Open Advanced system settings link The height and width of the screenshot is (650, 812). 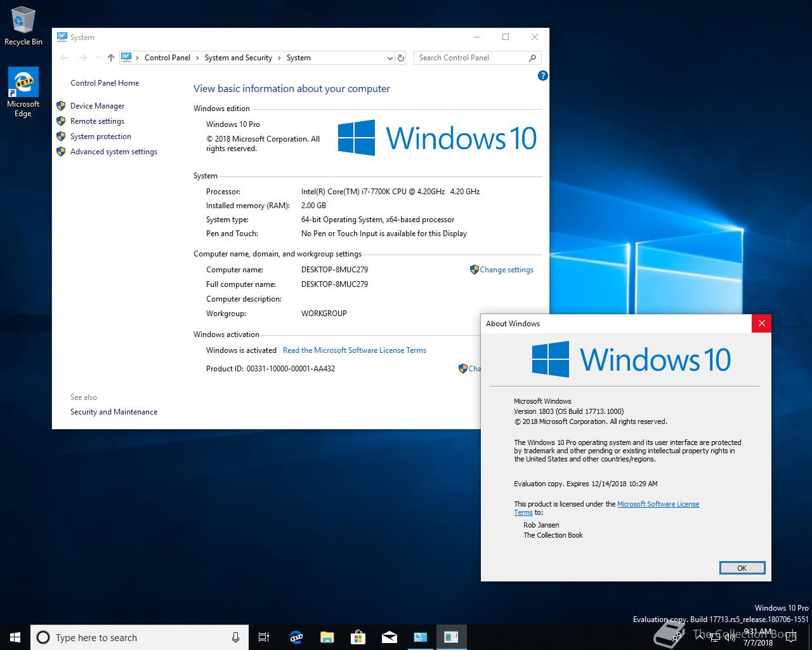114,152
